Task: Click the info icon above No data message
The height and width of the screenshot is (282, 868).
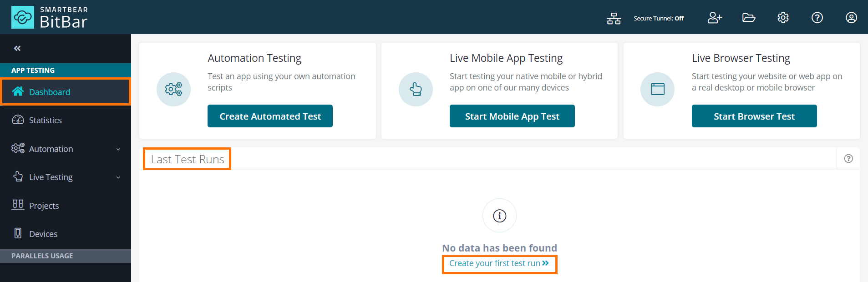Action: [x=499, y=215]
